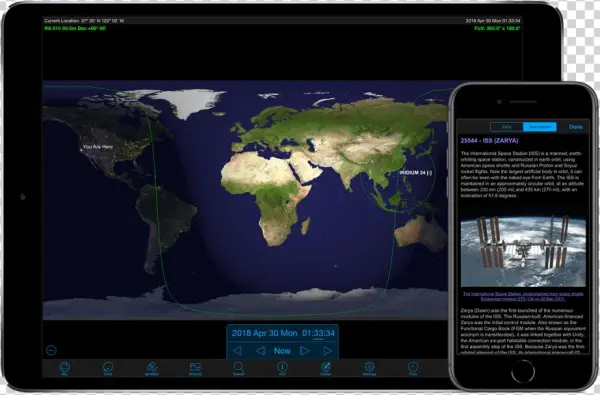Tap Done on the phone screen
This screenshot has width=600, height=395.
pyautogui.click(x=576, y=127)
